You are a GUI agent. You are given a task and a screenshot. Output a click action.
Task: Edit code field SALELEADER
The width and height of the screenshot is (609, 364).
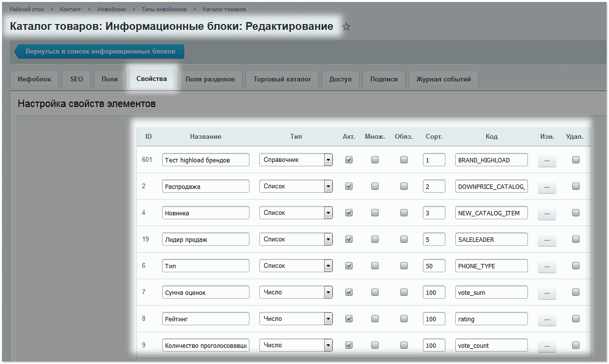(492, 239)
